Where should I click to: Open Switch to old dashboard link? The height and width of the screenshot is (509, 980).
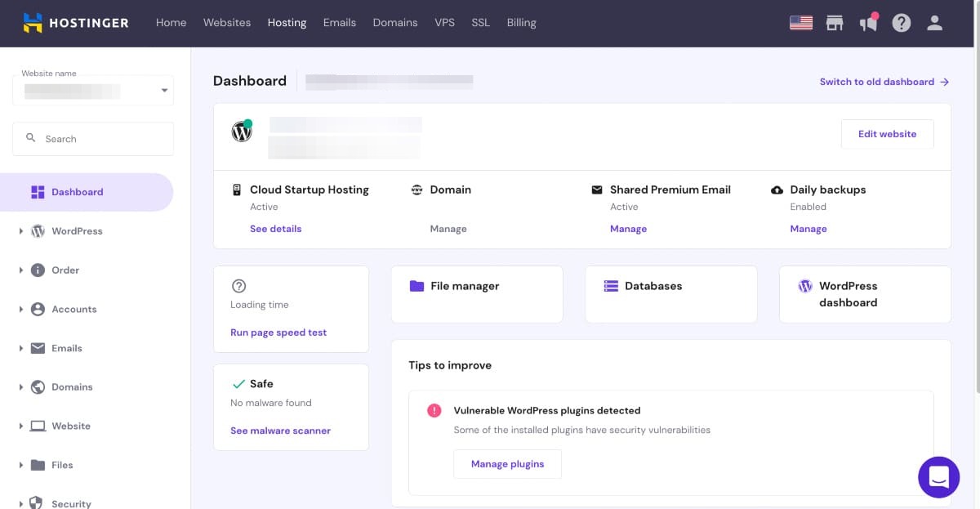click(x=876, y=82)
